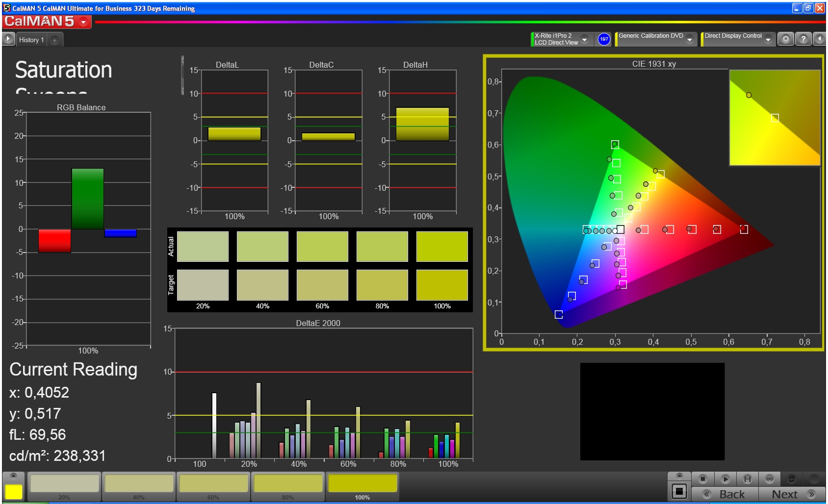This screenshot has width=828, height=504.
Task: Open settings with the gear icon
Action: (786, 39)
